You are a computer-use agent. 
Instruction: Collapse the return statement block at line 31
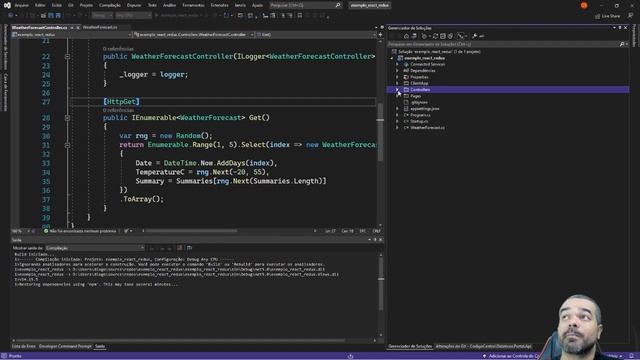pos(67,145)
